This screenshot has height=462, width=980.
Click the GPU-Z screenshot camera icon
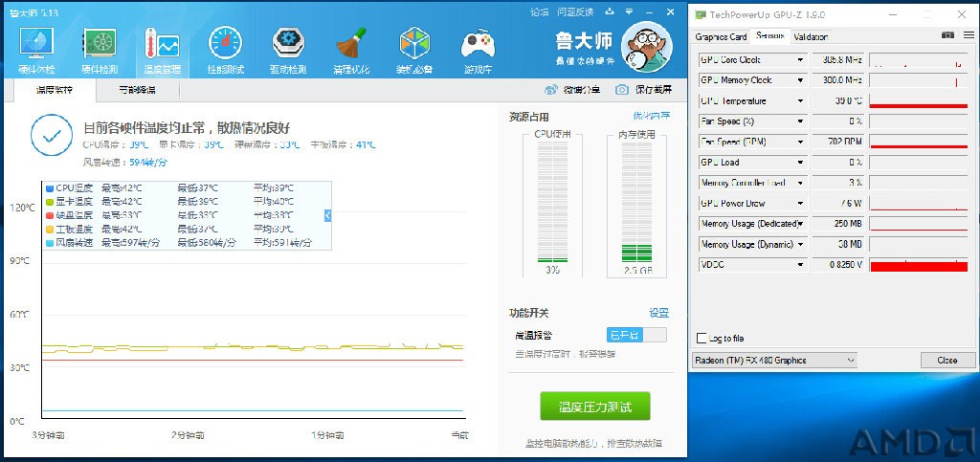tap(948, 35)
